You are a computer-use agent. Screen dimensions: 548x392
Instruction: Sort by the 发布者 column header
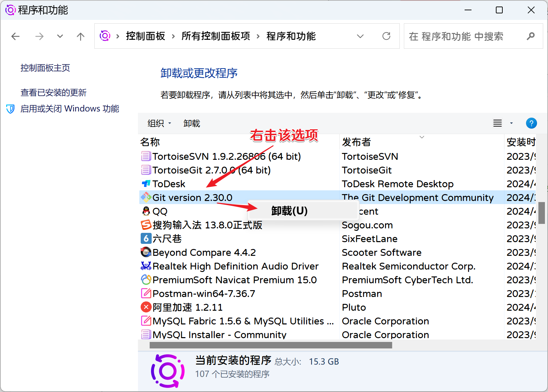click(x=357, y=142)
